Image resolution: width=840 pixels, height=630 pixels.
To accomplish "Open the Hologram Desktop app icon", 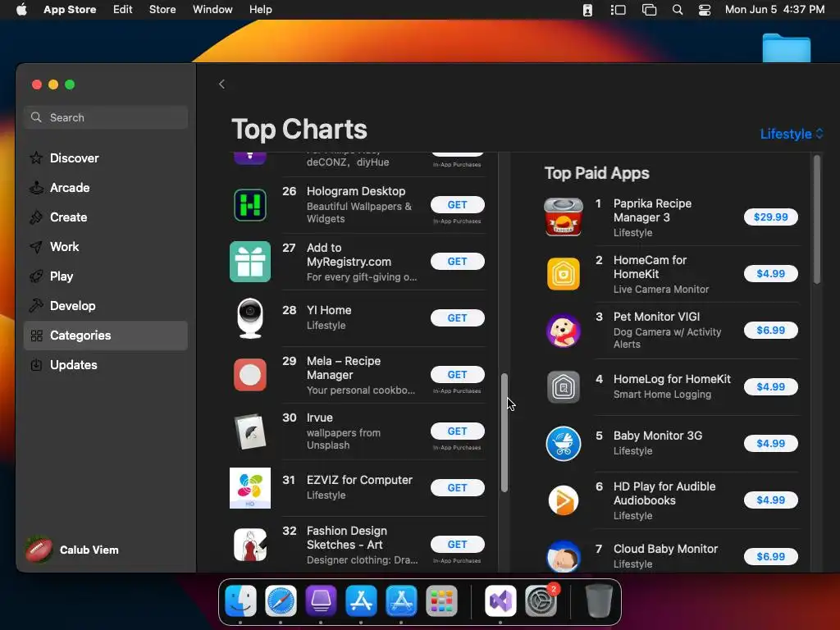I will coord(250,205).
